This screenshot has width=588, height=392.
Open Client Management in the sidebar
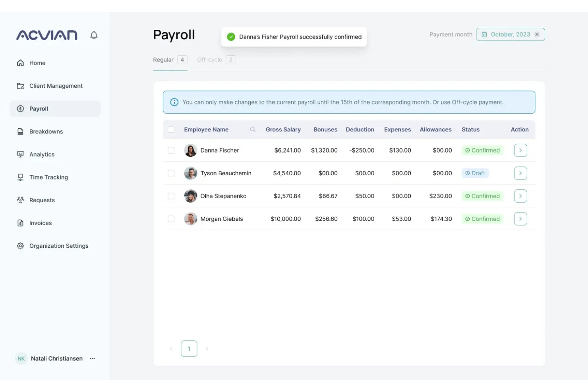pyautogui.click(x=55, y=86)
